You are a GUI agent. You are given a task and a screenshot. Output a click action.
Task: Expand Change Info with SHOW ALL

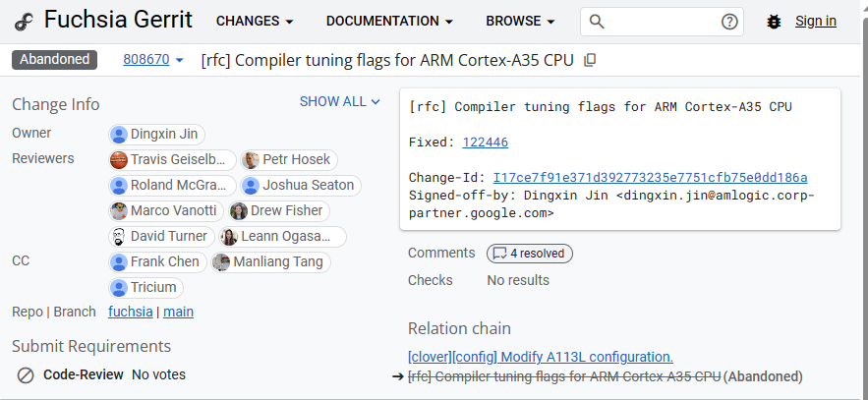339,101
